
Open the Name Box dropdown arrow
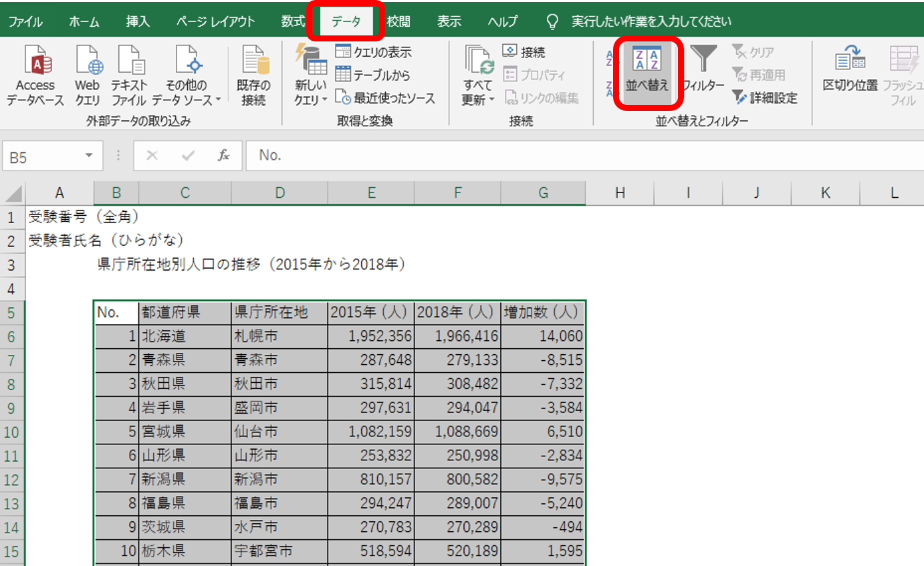89,156
